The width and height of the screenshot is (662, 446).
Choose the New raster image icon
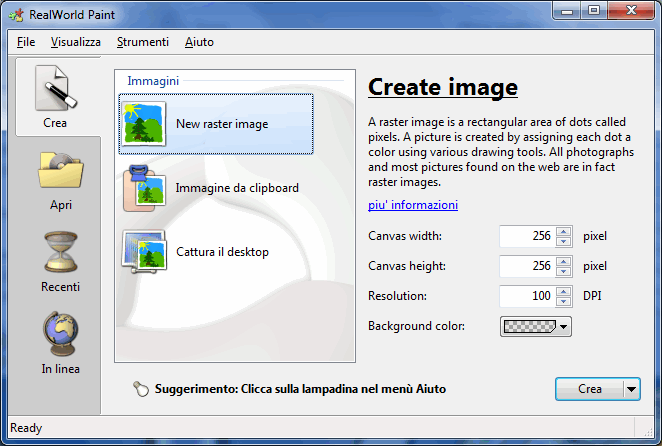click(143, 123)
